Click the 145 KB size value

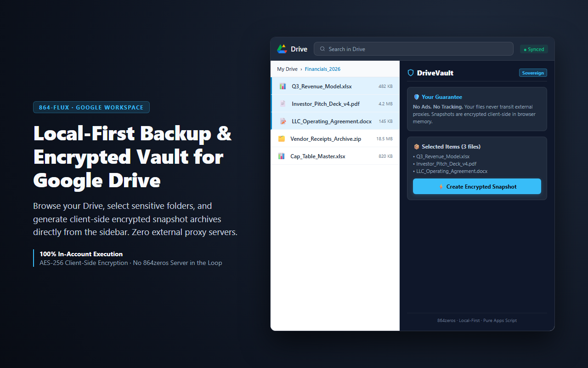pyautogui.click(x=385, y=121)
